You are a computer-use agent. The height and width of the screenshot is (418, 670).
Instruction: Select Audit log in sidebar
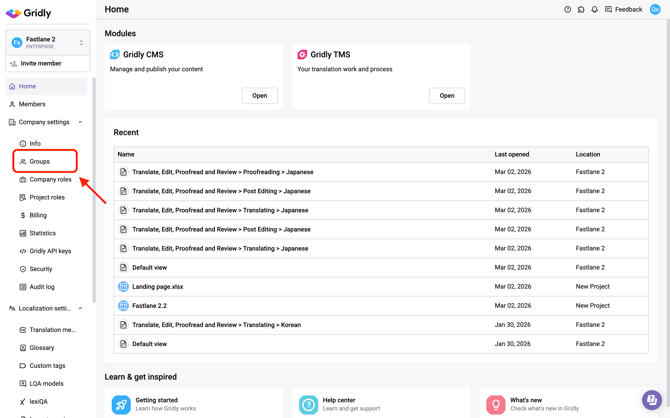[42, 287]
